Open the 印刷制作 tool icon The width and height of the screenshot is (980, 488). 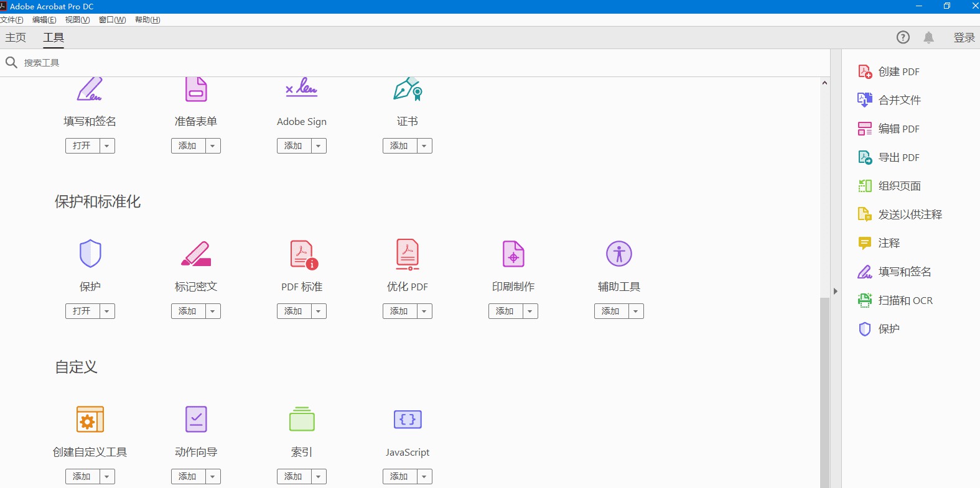(513, 254)
